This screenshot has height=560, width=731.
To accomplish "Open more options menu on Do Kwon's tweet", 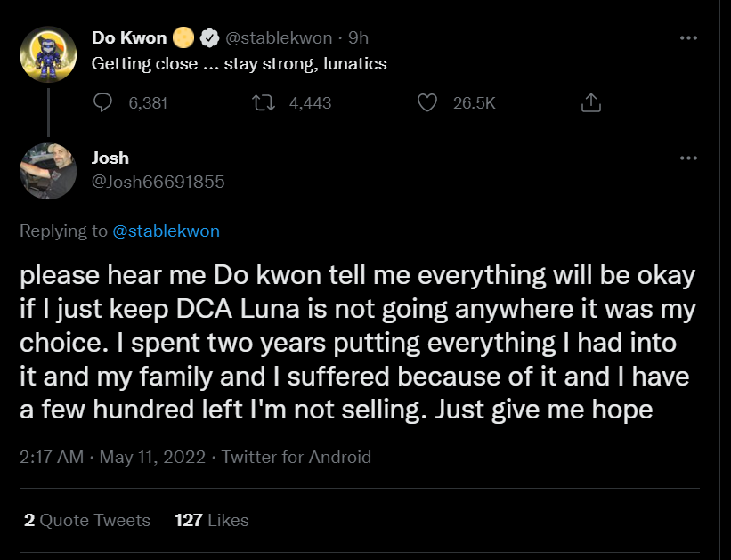I will pos(688,38).
